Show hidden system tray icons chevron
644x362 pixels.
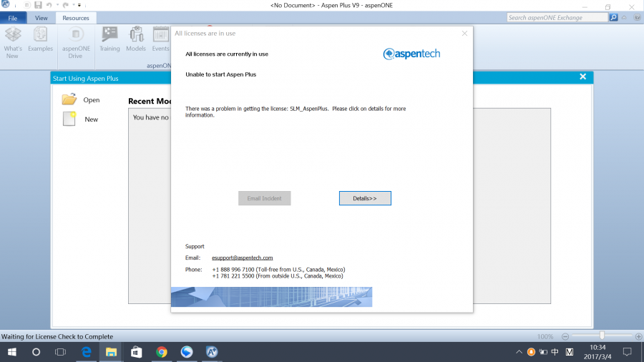[x=519, y=352]
